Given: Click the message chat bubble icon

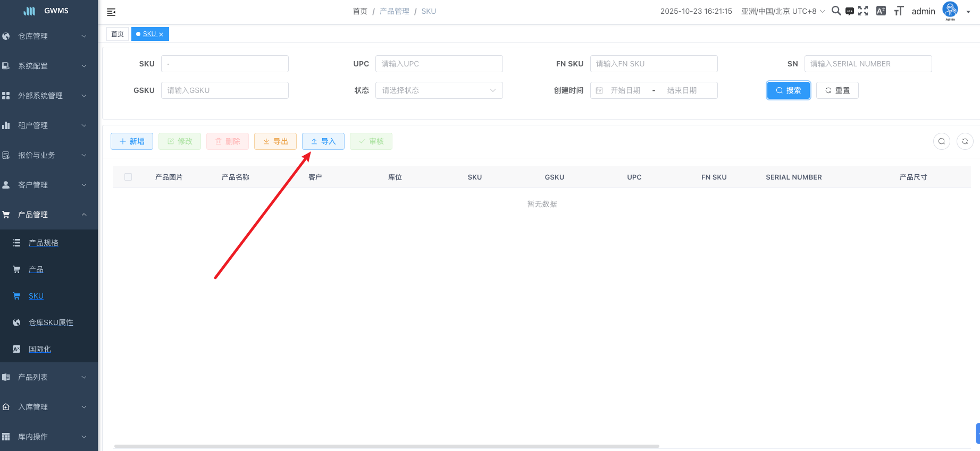Looking at the screenshot, I should (850, 11).
